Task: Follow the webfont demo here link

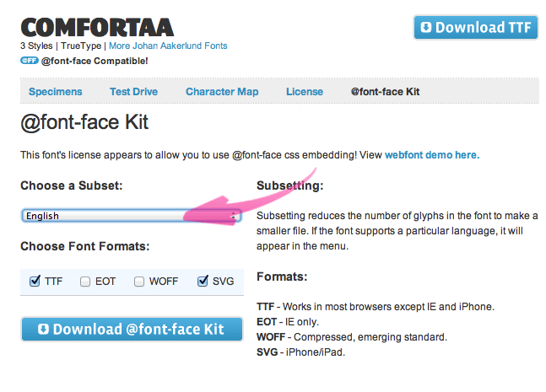Action: click(x=432, y=155)
